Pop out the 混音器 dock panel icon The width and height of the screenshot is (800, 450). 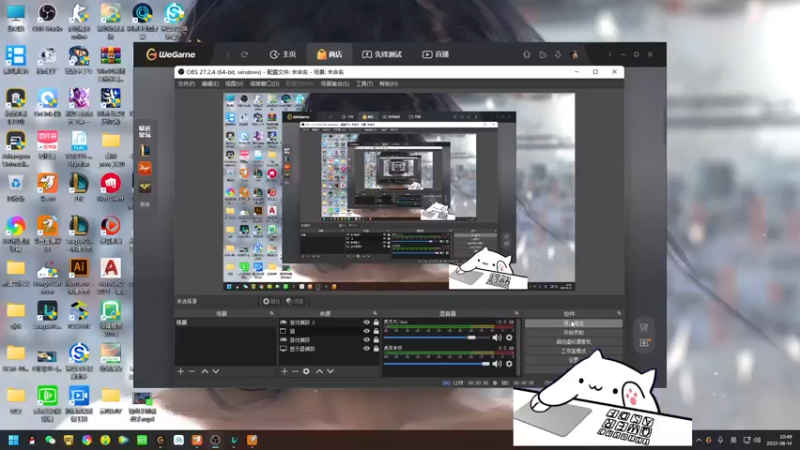[x=516, y=313]
